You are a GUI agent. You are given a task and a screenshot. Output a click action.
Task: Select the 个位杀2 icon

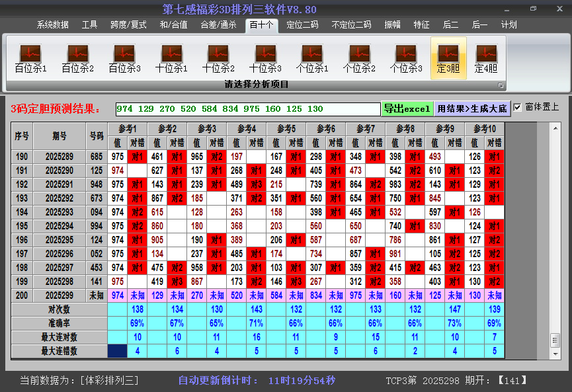[360, 55]
